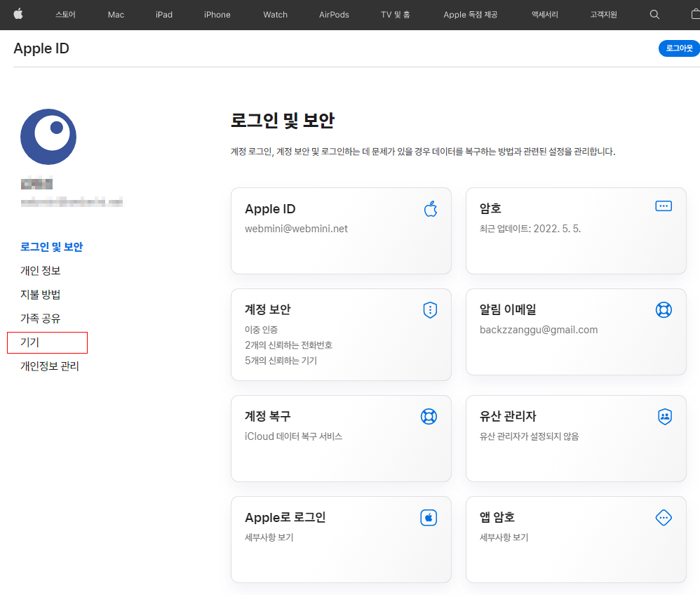Click the lifebuoy icon on 알림 이메일 card

coord(664,310)
